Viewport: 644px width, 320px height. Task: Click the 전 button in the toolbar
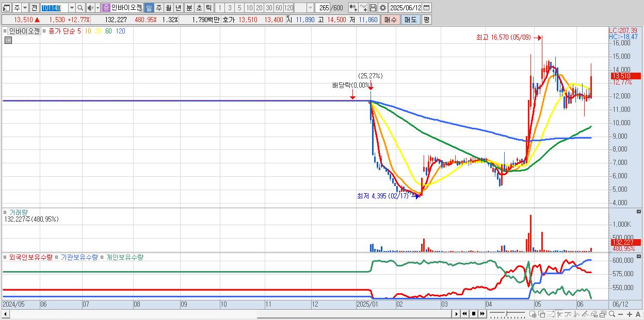(34, 8)
